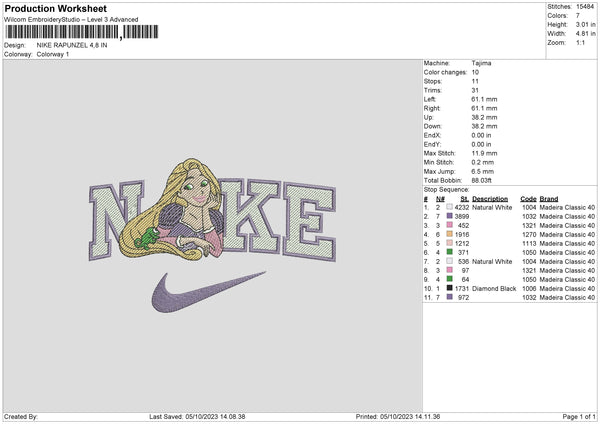
Task: Click the 'Stop Sequence:' heading
Action: pyautogui.click(x=446, y=190)
